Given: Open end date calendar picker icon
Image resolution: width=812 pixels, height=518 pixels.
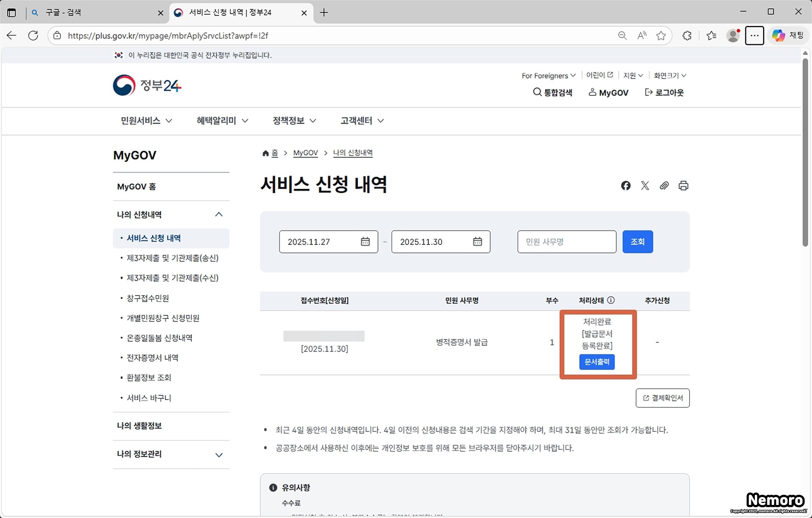Looking at the screenshot, I should (x=477, y=242).
